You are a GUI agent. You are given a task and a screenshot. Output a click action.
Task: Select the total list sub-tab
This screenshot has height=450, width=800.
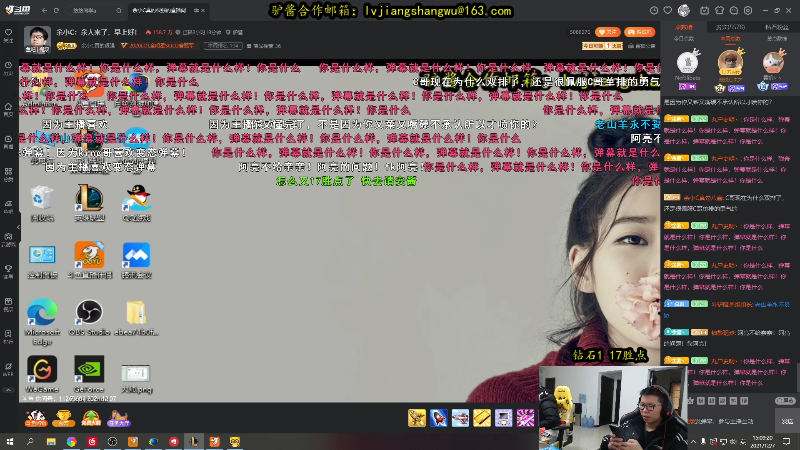777,39
